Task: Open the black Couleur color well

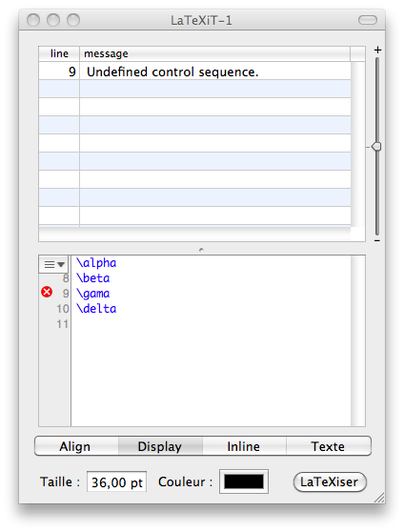Action: point(244,481)
